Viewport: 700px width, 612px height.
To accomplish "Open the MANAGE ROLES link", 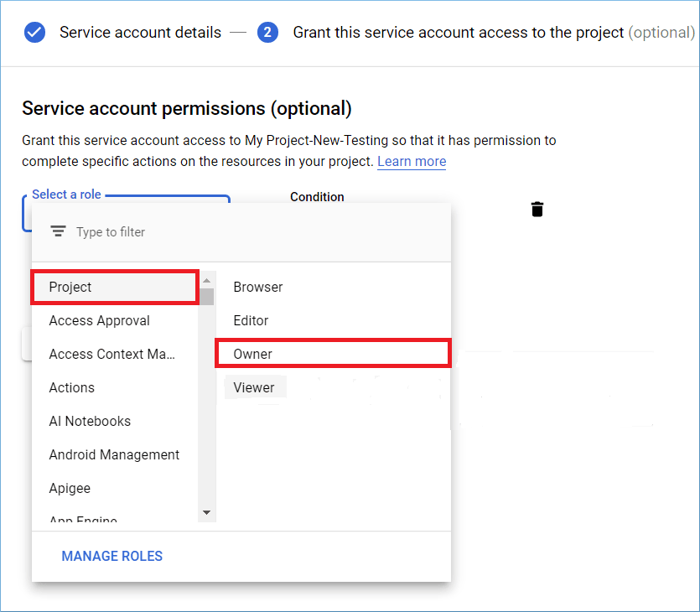I will point(112,556).
